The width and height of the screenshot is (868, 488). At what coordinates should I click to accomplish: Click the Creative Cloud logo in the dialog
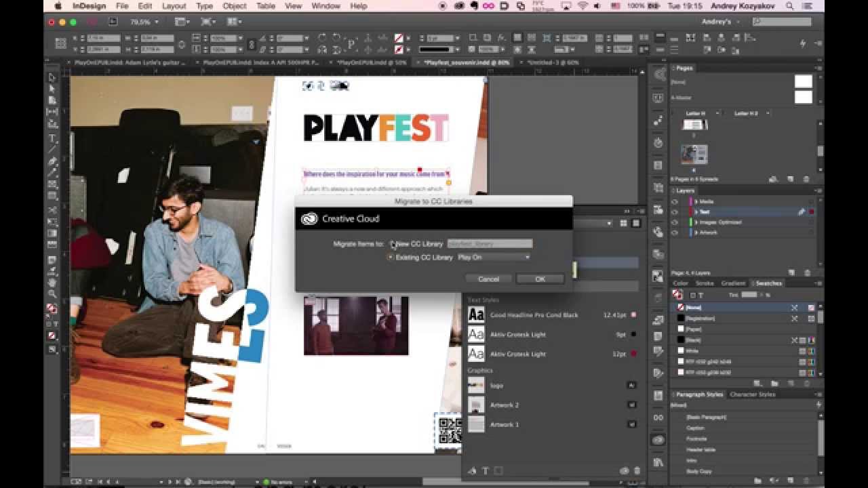click(310, 219)
